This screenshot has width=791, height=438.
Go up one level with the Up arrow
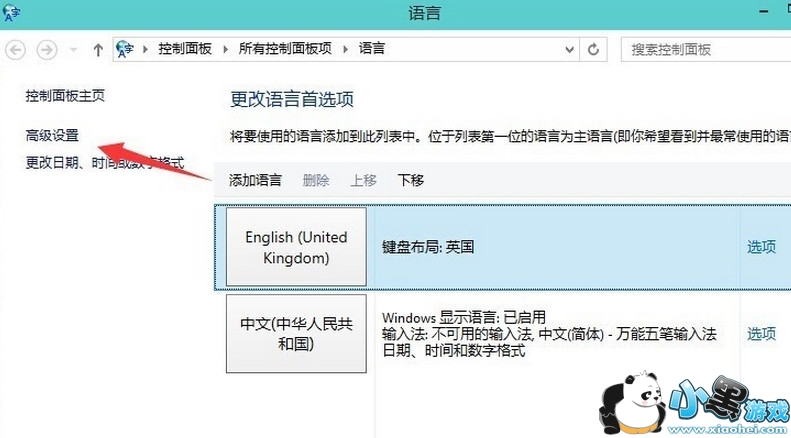[98, 49]
